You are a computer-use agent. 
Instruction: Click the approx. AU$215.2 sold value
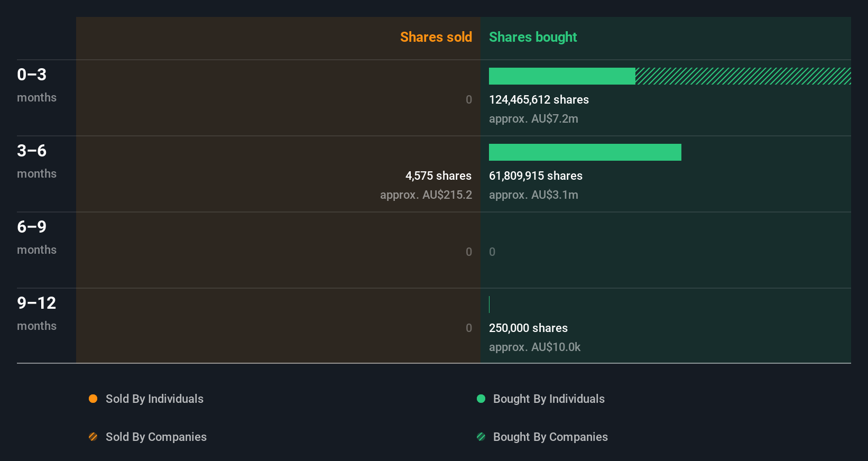tap(426, 195)
